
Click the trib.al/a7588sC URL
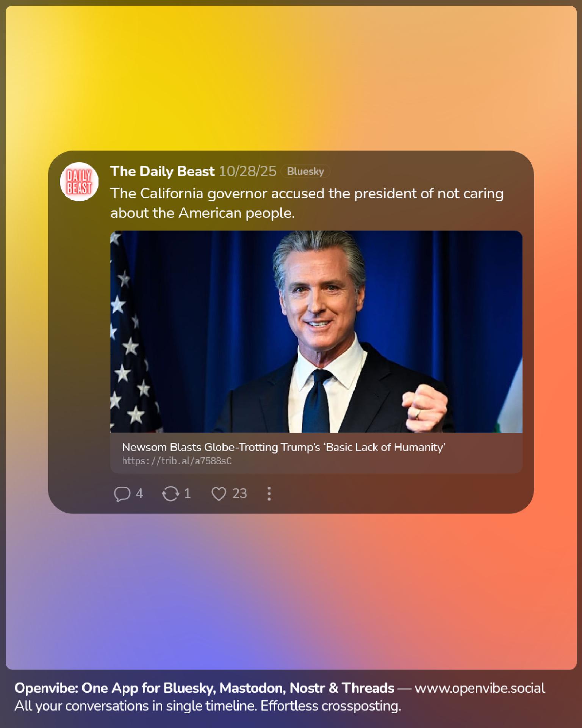click(177, 461)
